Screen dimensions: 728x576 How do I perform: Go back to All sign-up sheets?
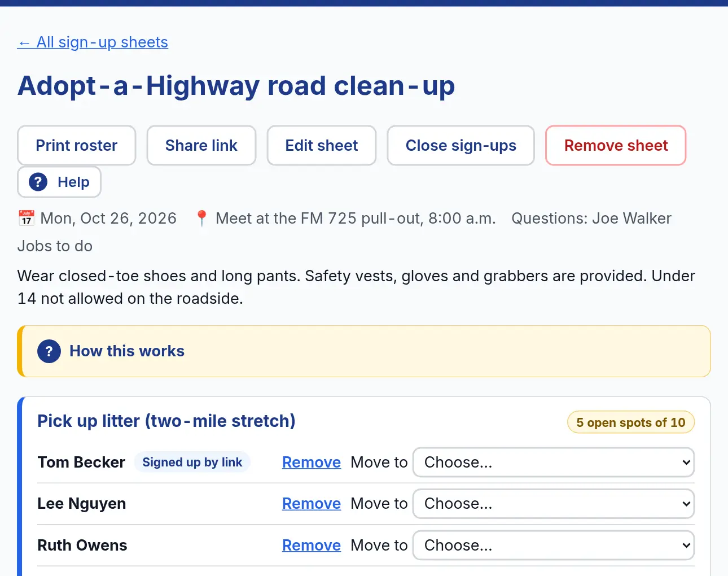pos(93,42)
